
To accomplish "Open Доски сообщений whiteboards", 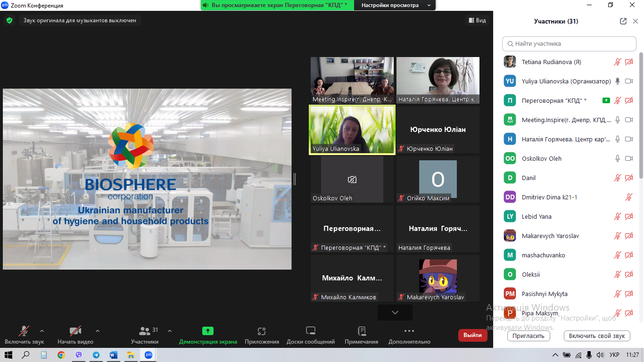I will pos(311,335).
